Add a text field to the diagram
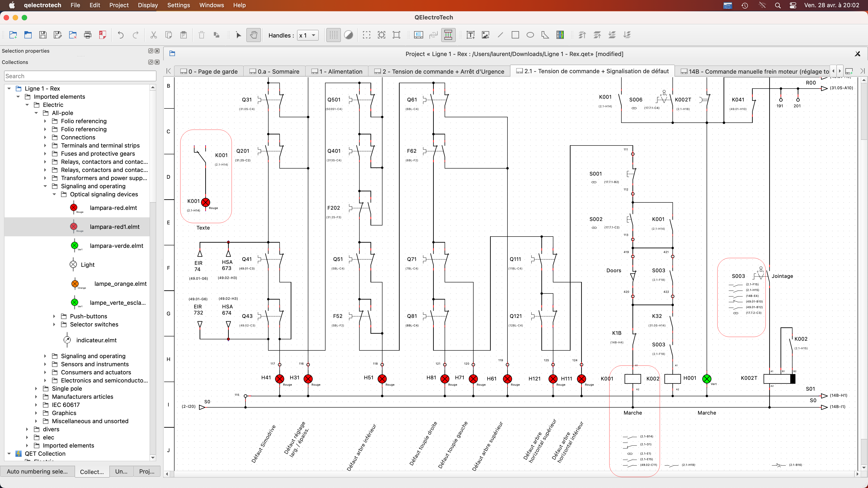The height and width of the screenshot is (488, 868). [471, 35]
